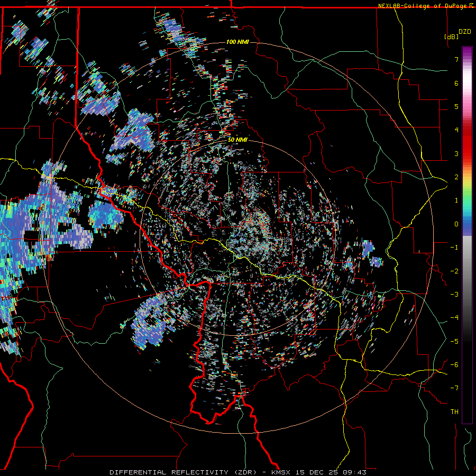Click the -6 value on the scale

point(454,365)
